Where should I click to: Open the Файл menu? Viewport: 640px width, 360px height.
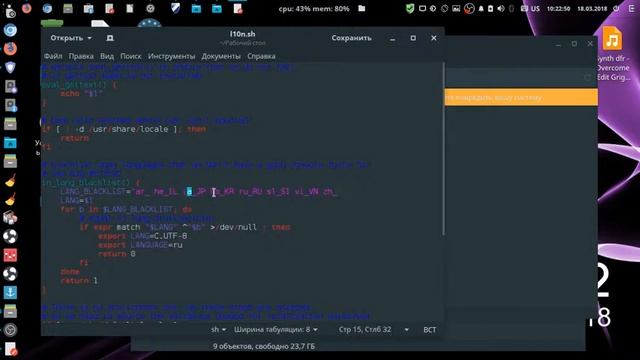[53, 56]
